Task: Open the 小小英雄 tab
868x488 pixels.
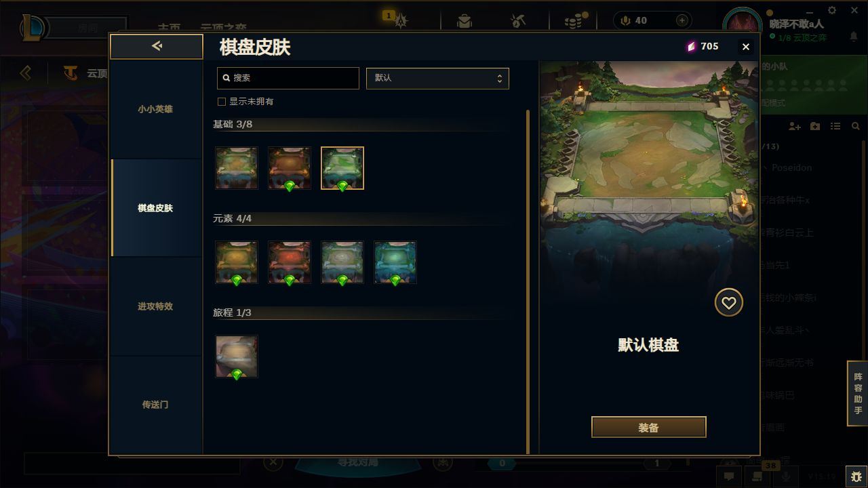Action: [155, 109]
